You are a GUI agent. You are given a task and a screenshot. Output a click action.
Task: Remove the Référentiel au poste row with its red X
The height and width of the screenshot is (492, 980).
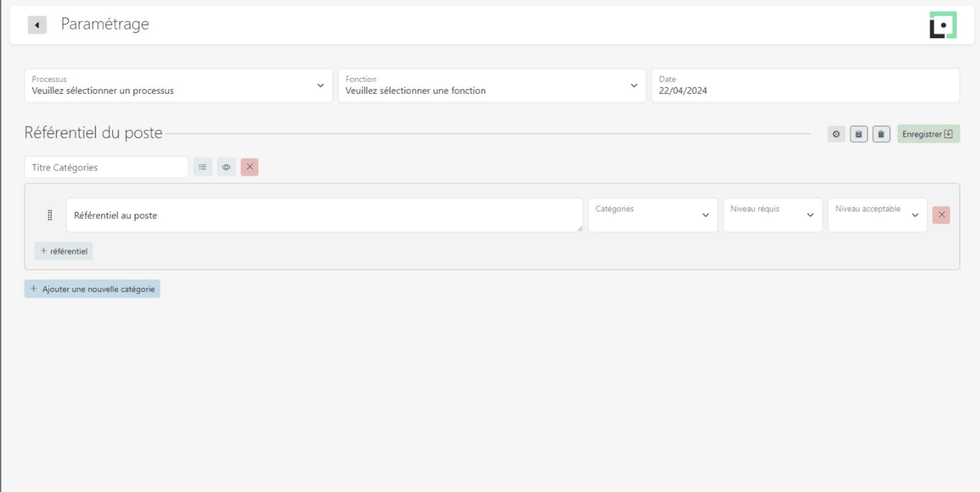point(941,215)
